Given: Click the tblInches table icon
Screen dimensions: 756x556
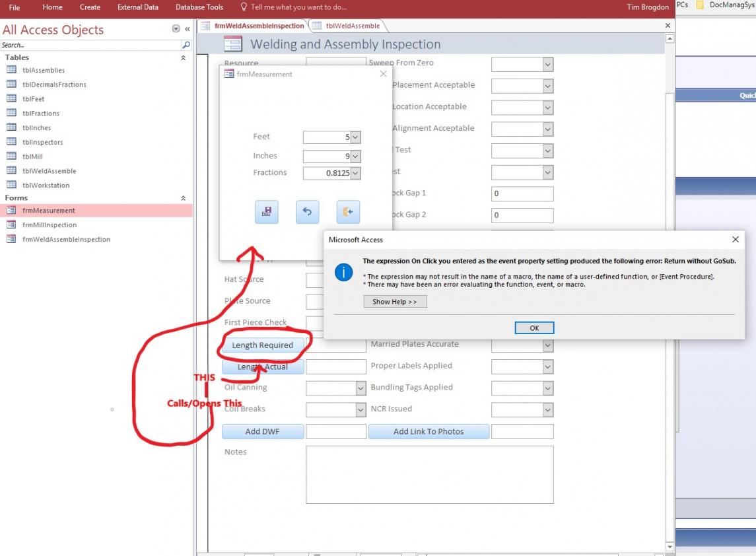Looking at the screenshot, I should tap(12, 127).
